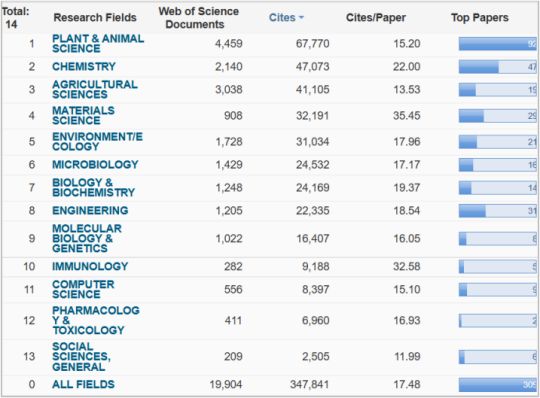Open the ALL FIELDS link

(x=83, y=384)
